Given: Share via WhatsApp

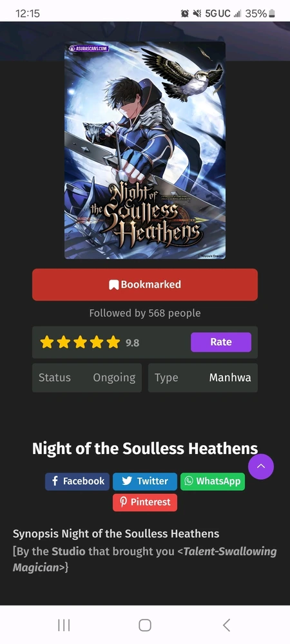Looking at the screenshot, I should pyautogui.click(x=213, y=481).
